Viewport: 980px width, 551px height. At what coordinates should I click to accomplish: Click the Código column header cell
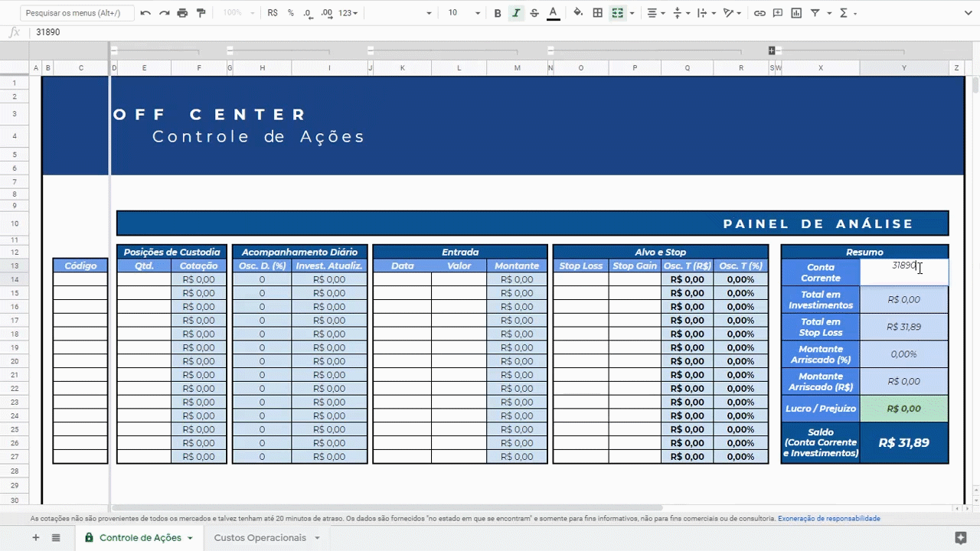pyautogui.click(x=80, y=266)
